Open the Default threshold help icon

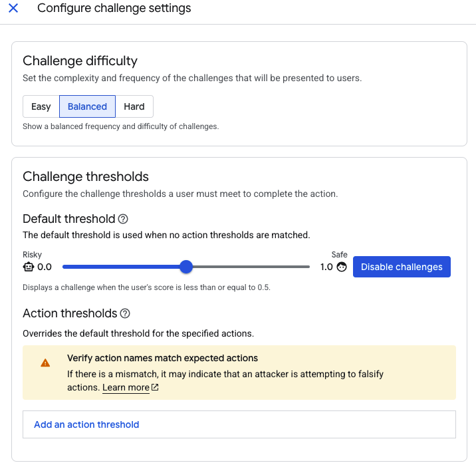[123, 219]
